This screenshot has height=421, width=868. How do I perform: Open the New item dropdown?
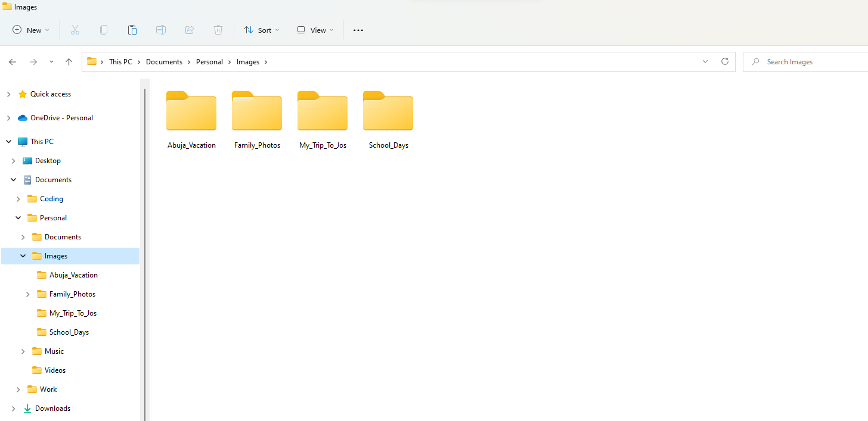click(31, 30)
